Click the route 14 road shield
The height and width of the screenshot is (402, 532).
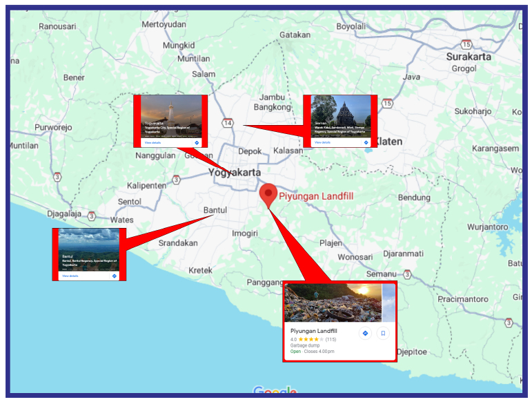tap(228, 123)
